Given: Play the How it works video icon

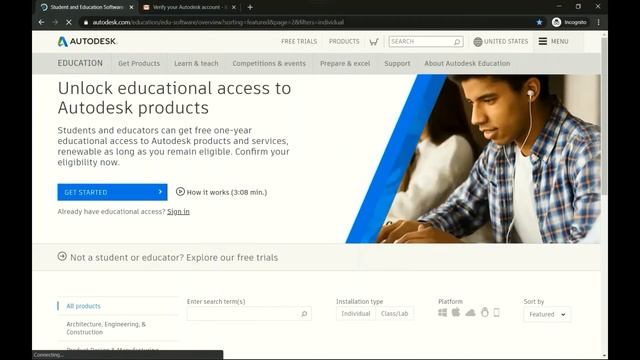Looking at the screenshot, I should 180,191.
